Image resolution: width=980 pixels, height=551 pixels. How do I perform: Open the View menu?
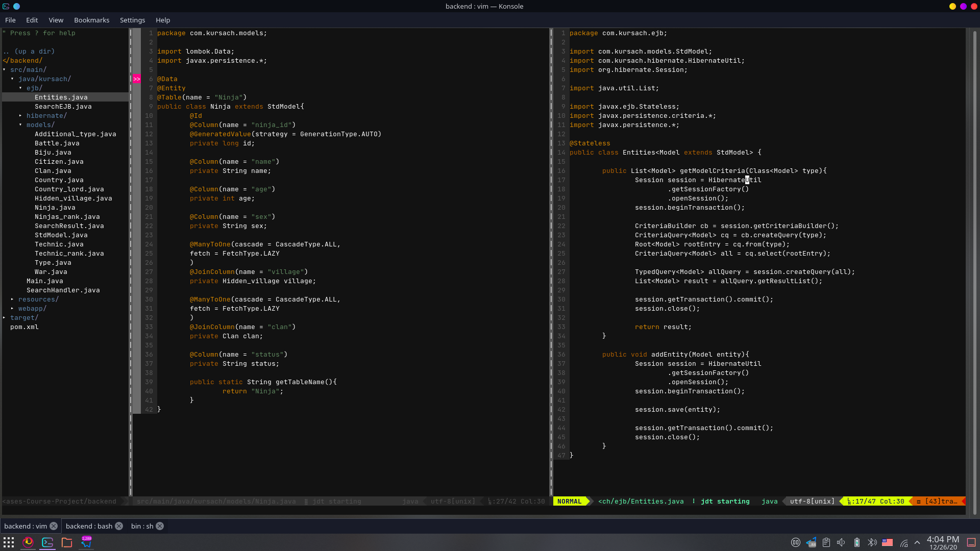tap(56, 20)
